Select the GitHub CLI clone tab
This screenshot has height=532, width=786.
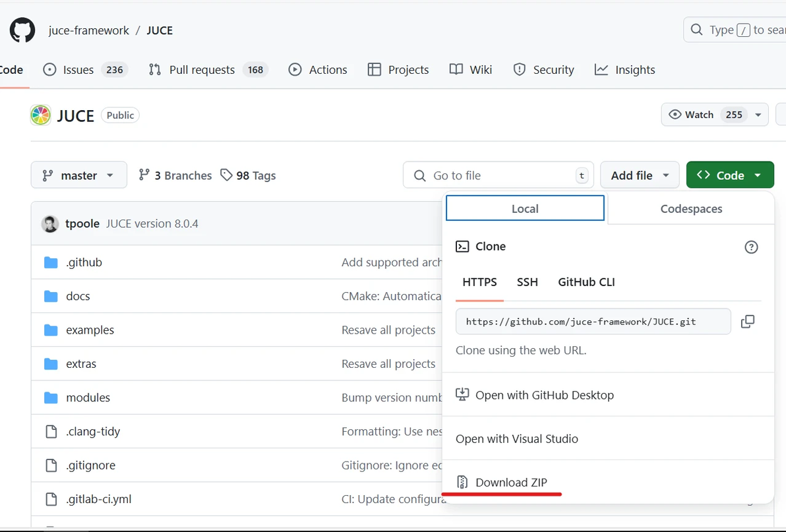pos(586,282)
